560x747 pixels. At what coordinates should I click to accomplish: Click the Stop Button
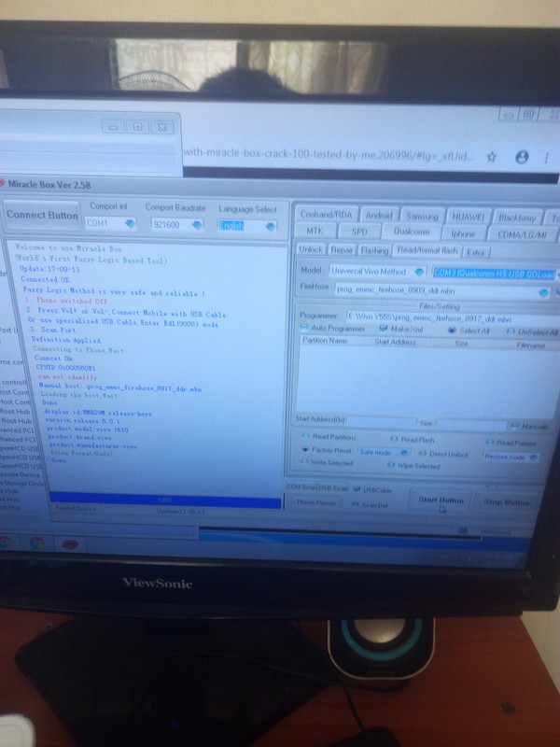pyautogui.click(x=506, y=502)
